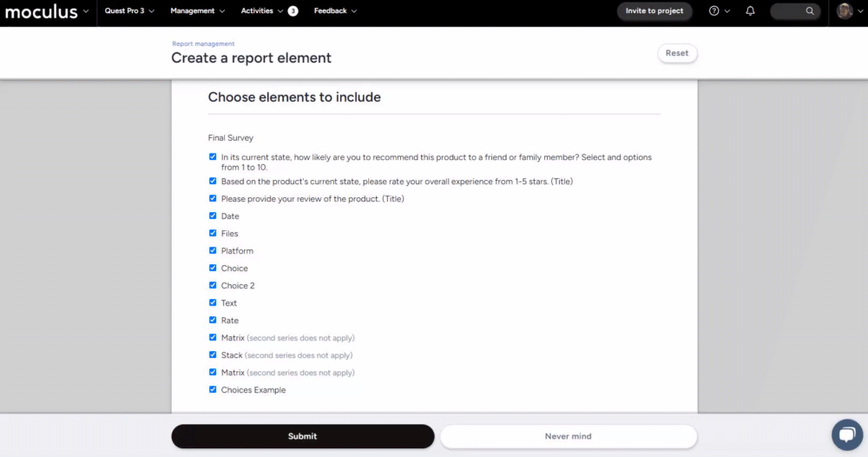Click the Activities count badge
The width and height of the screenshot is (868, 457).
293,11
